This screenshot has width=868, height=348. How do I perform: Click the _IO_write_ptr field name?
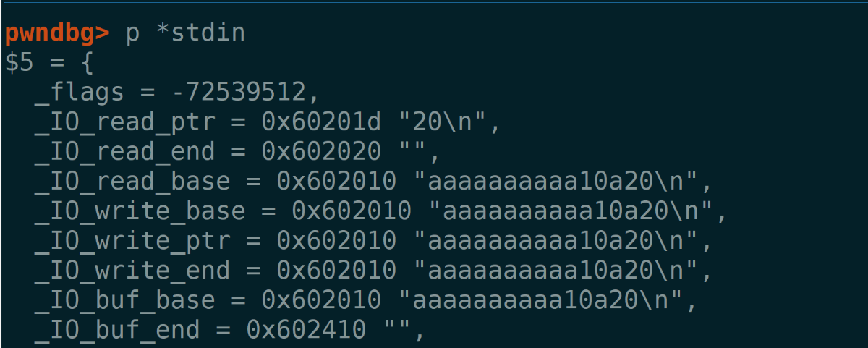(132, 241)
